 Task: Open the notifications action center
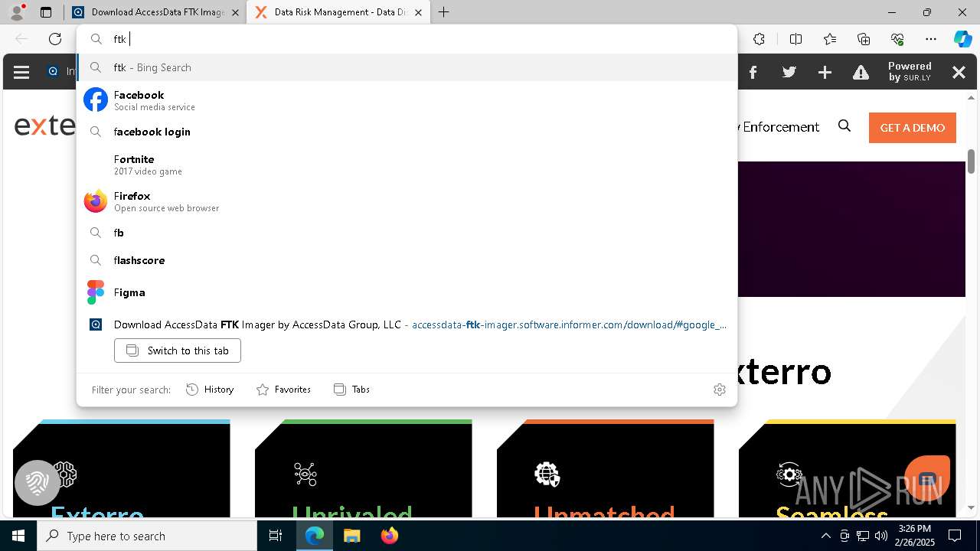click(955, 536)
